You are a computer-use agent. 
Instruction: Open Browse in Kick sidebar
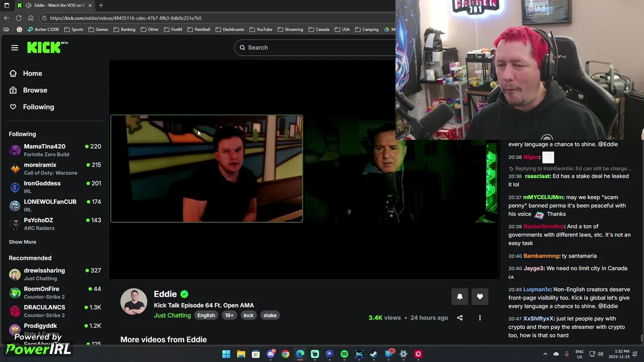tap(28, 90)
